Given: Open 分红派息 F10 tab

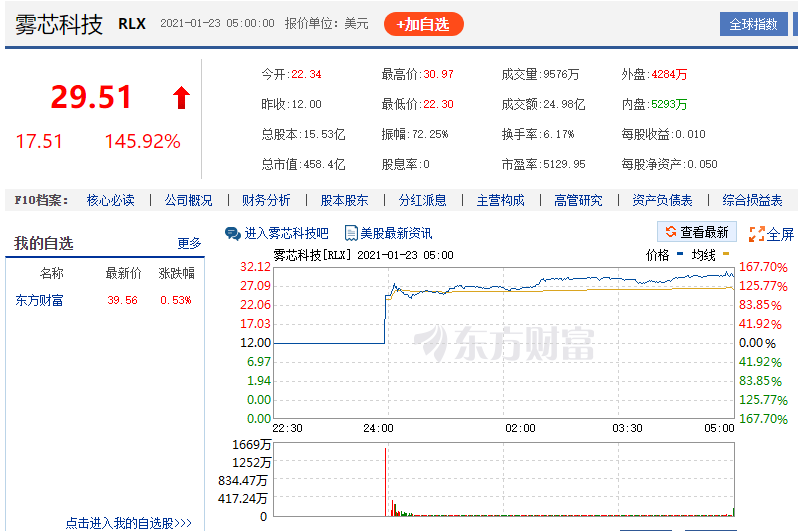Looking at the screenshot, I should point(422,200).
